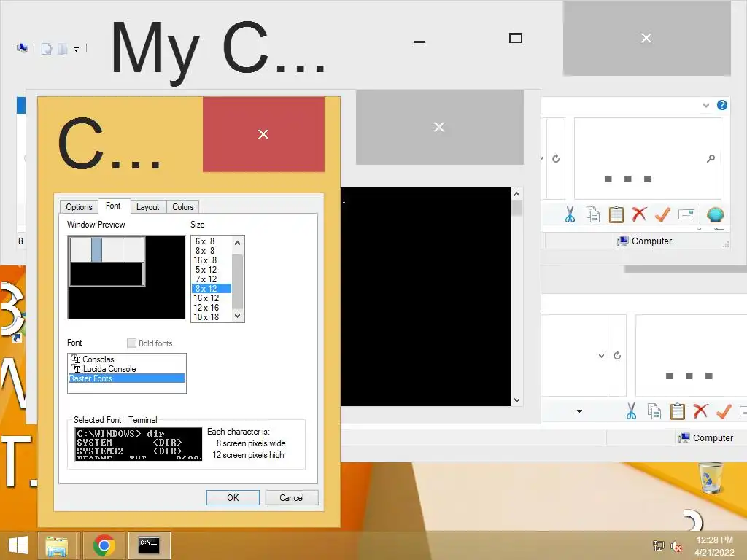The image size is (747, 560).
Task: Select the Font tab
Action: (113, 206)
